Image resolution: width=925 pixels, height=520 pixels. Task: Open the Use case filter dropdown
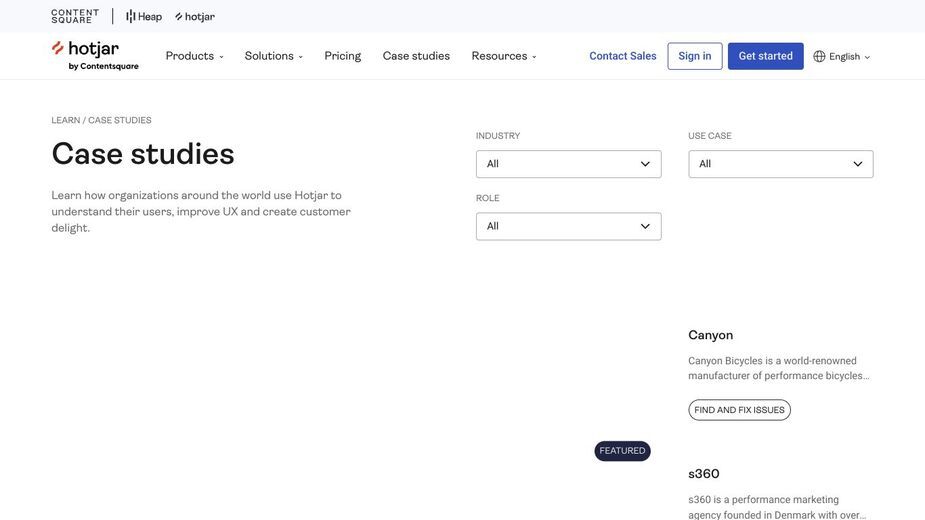pyautogui.click(x=780, y=164)
